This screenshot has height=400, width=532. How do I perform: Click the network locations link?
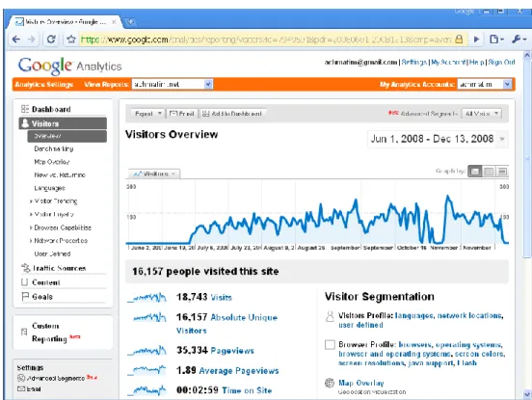pyautogui.click(x=469, y=315)
